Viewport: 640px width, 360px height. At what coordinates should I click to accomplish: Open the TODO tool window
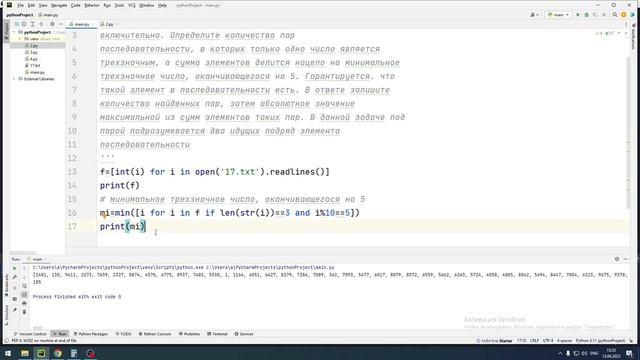pos(124,334)
